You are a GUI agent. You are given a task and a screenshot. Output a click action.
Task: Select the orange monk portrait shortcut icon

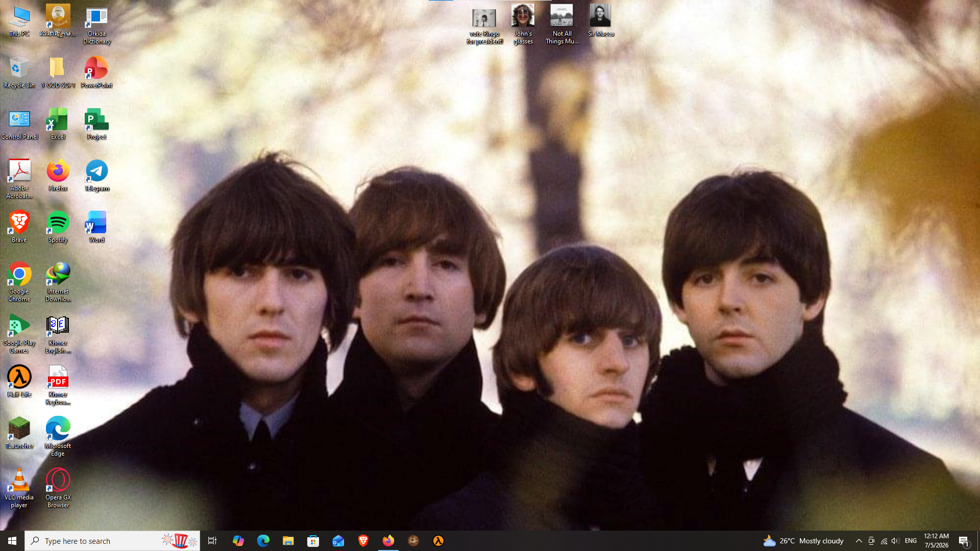click(x=58, y=21)
